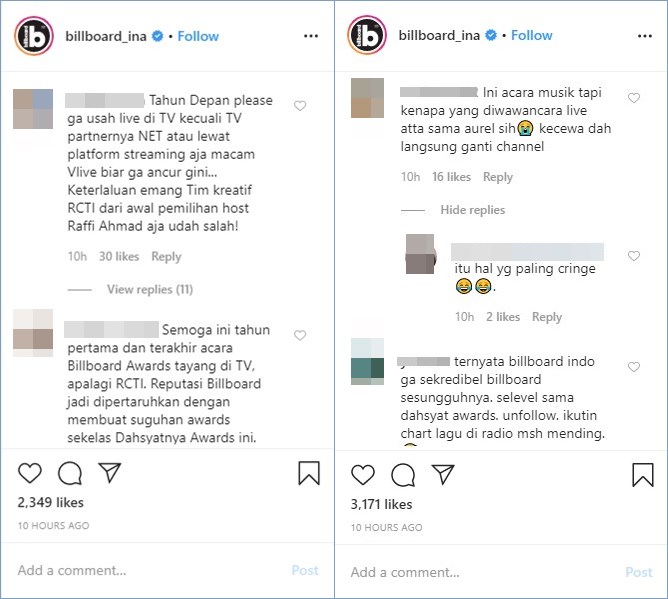Expand View replies (11)

tap(150, 289)
